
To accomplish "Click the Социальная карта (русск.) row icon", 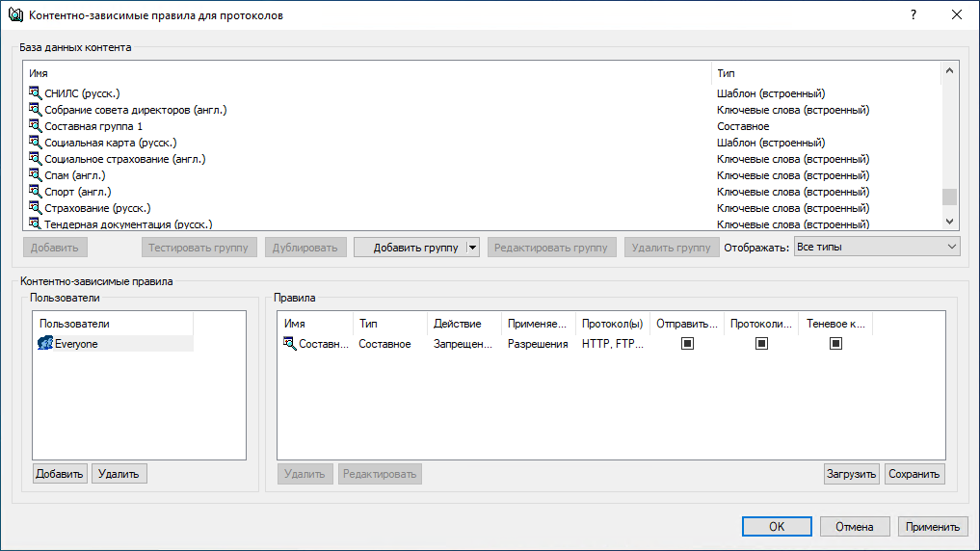I will [x=35, y=142].
